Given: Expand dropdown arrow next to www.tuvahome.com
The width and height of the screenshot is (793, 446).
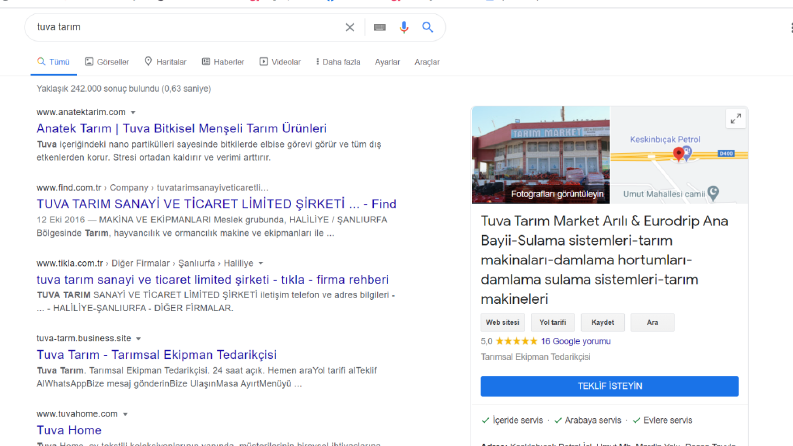Looking at the screenshot, I should 125,414.
